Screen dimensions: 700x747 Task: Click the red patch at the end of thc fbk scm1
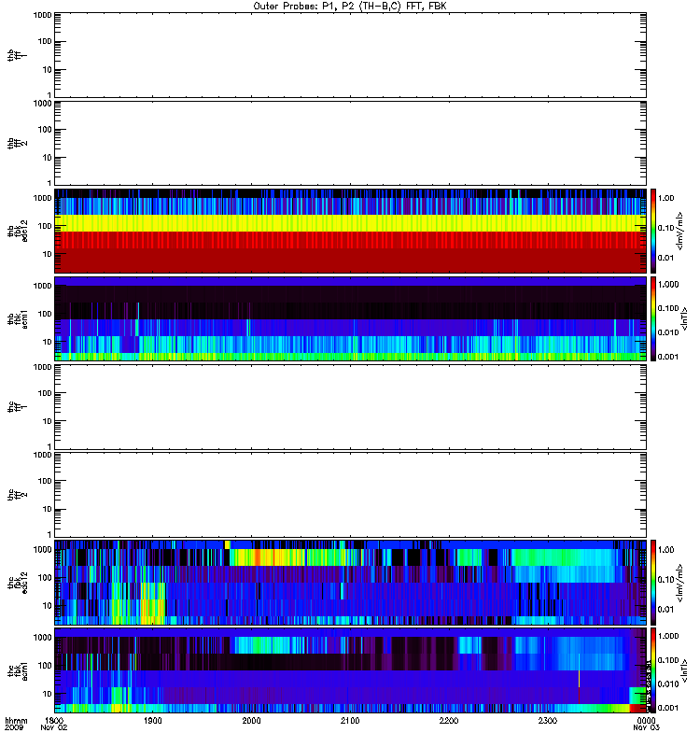point(637,709)
